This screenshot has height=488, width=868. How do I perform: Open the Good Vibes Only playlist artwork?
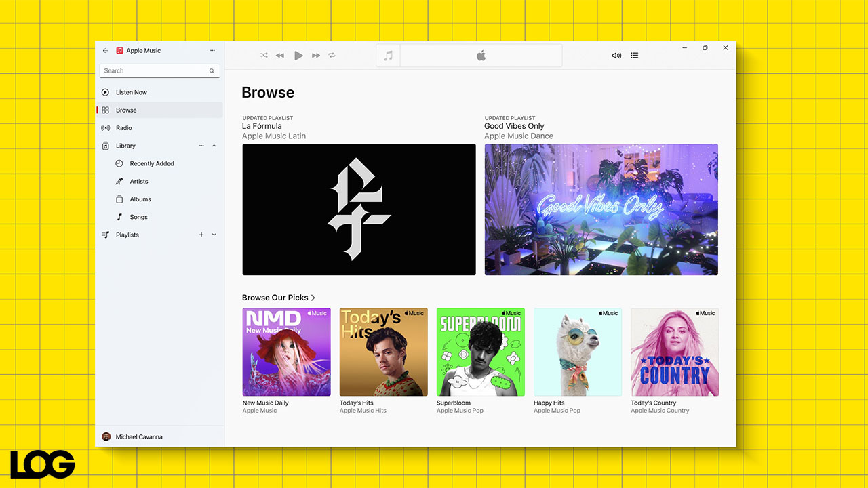click(601, 209)
